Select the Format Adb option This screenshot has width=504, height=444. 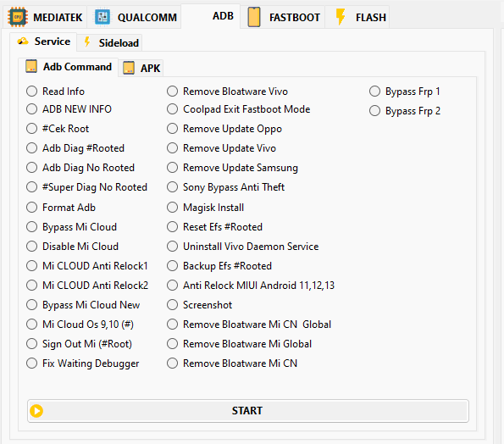pos(61,208)
